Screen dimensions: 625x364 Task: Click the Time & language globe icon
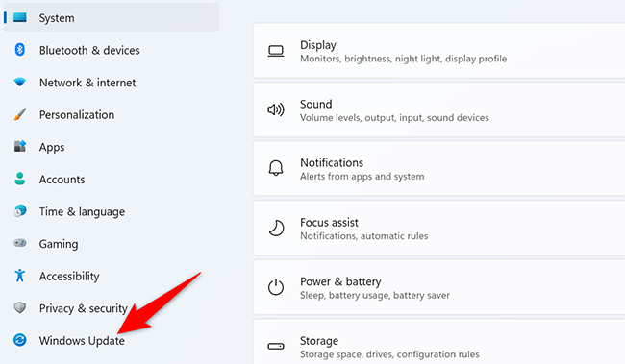pyautogui.click(x=20, y=210)
